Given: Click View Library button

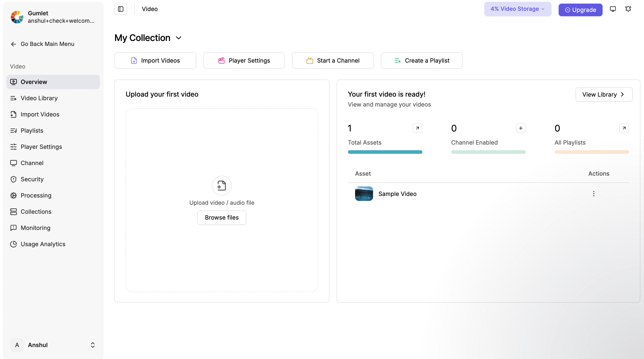Looking at the screenshot, I should click(x=604, y=95).
